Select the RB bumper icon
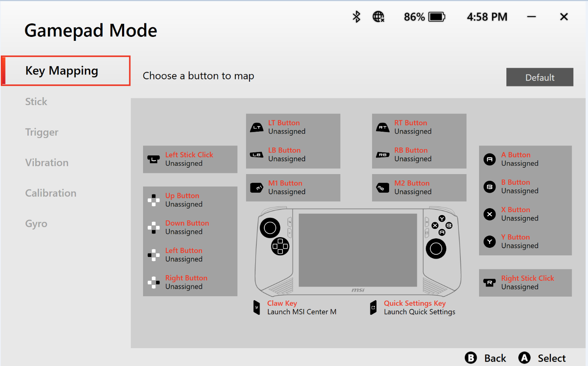This screenshot has width=588, height=366. pyautogui.click(x=383, y=155)
